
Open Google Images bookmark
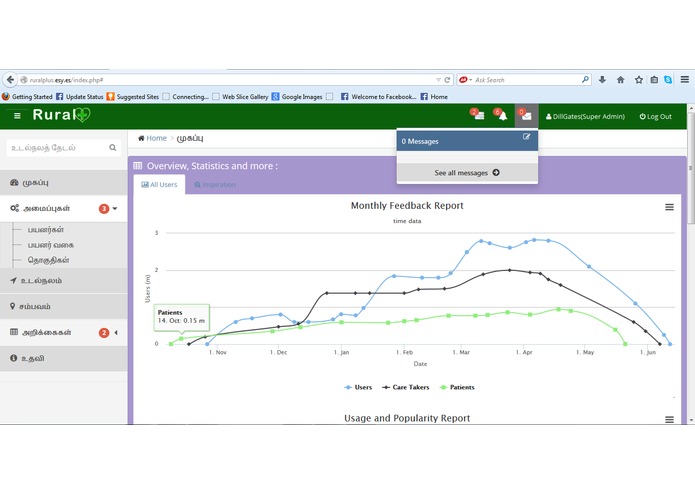point(297,97)
